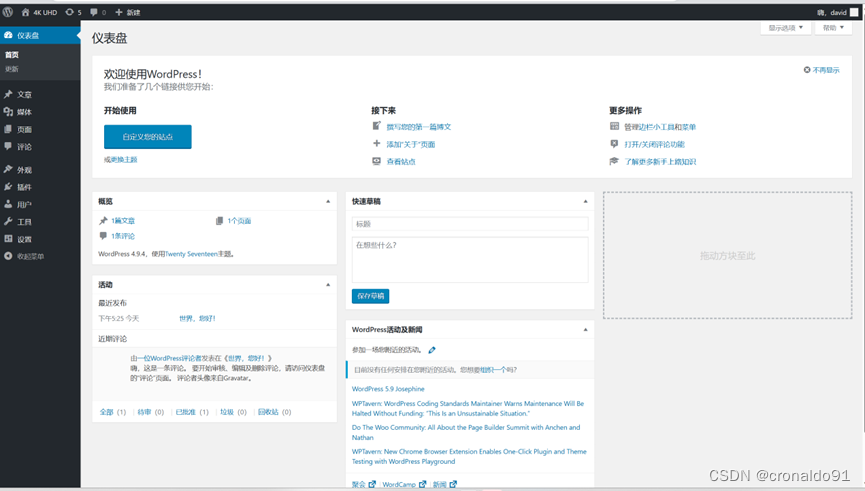Open the WordPress logo menu in admin bar
The height and width of the screenshot is (491, 865).
[x=8, y=12]
